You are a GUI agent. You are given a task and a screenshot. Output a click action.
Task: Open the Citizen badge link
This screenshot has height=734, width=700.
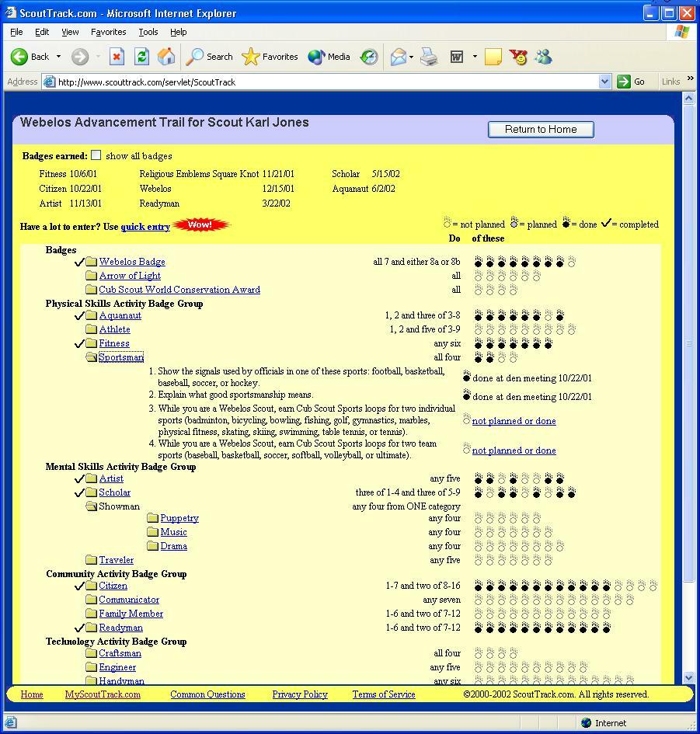click(x=113, y=586)
